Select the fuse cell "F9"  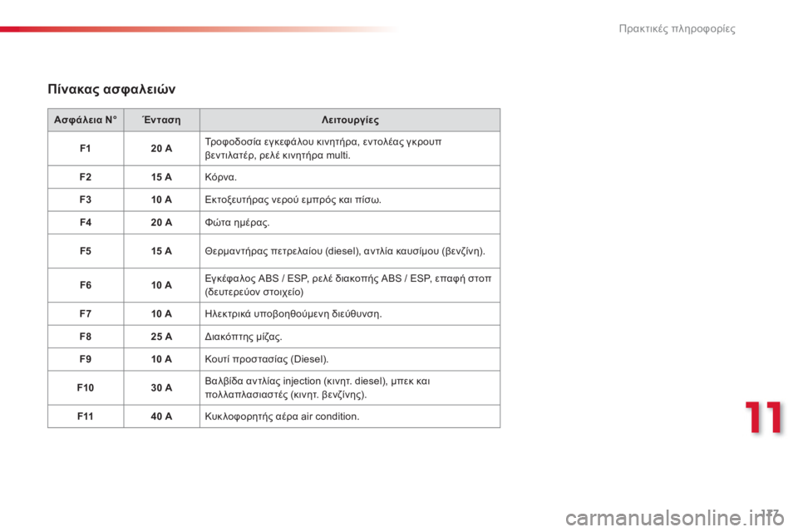pyautogui.click(x=86, y=359)
